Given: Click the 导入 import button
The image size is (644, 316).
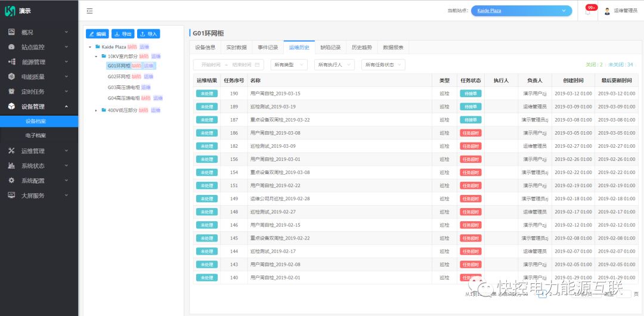Looking at the screenshot, I should [148, 34].
